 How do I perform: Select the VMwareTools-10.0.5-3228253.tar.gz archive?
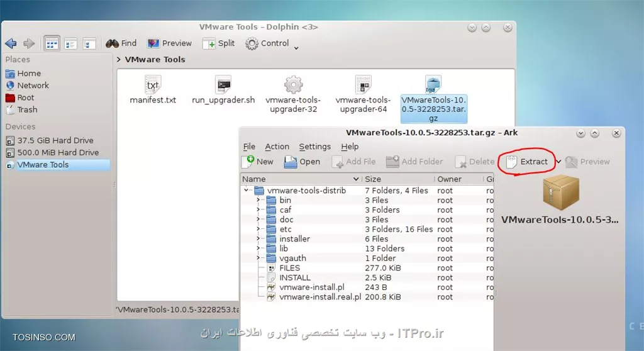[x=434, y=99]
